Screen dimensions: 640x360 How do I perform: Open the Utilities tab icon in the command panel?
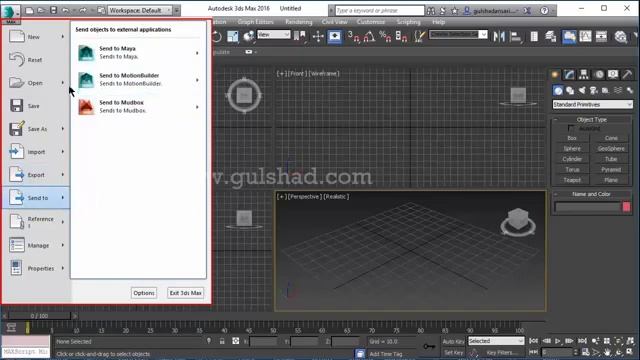tap(627, 74)
